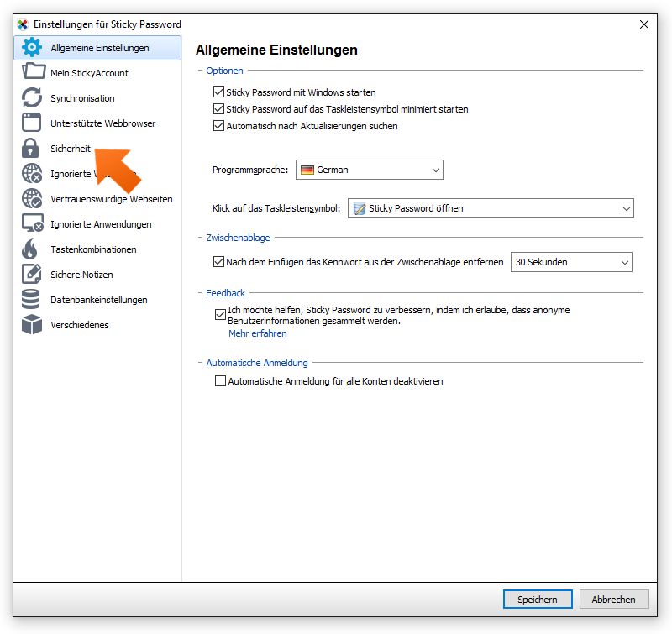Click the gear icon for Allgemeine Einstellungen
This screenshot has width=672, height=634.
[x=32, y=48]
